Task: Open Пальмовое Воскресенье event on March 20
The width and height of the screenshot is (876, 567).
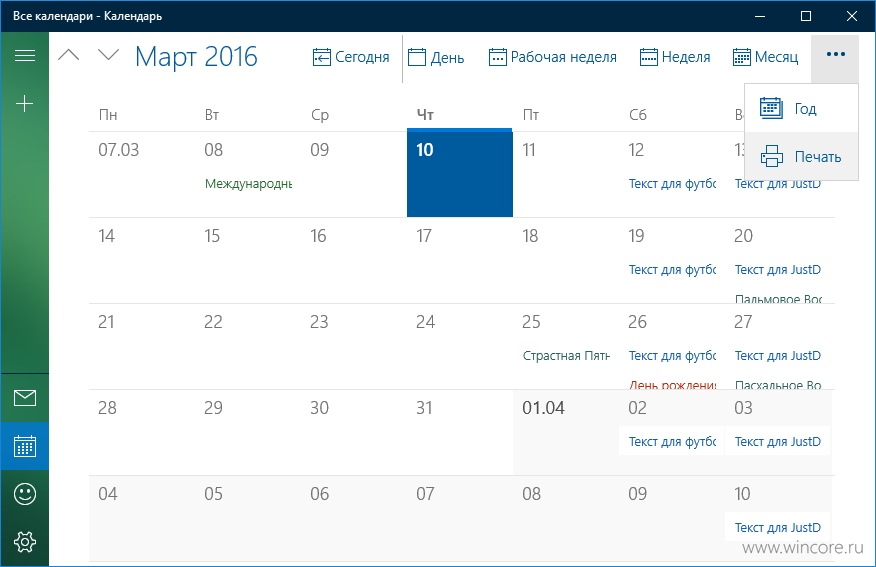Action: coord(778,299)
